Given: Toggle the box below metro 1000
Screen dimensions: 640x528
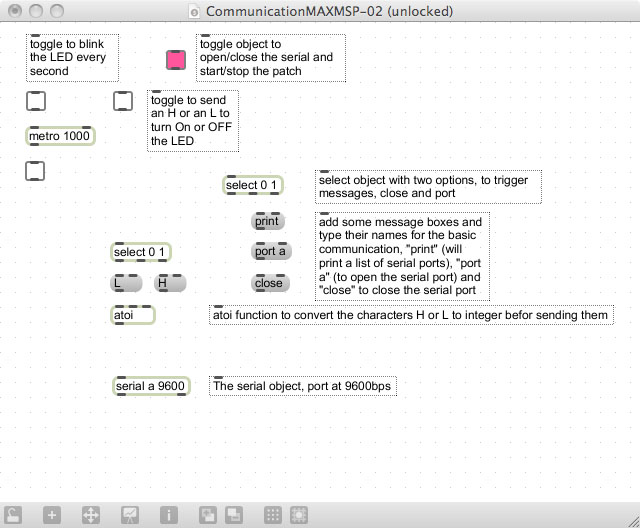Looking at the screenshot, I should coord(35,171).
